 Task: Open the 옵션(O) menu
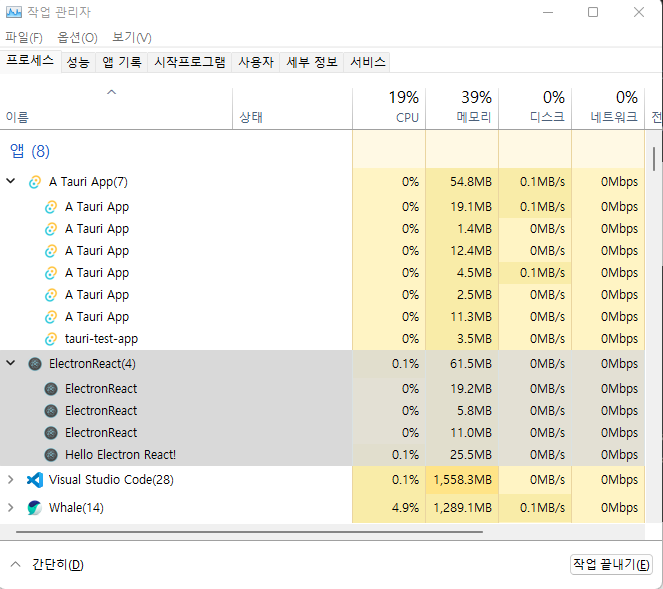pos(77,38)
